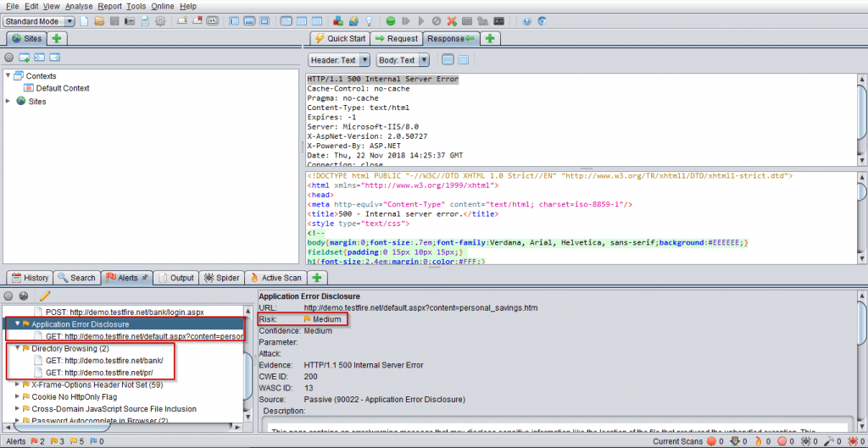Toggle the green Set Break on all requests button
The image size is (868, 448).
[391, 21]
